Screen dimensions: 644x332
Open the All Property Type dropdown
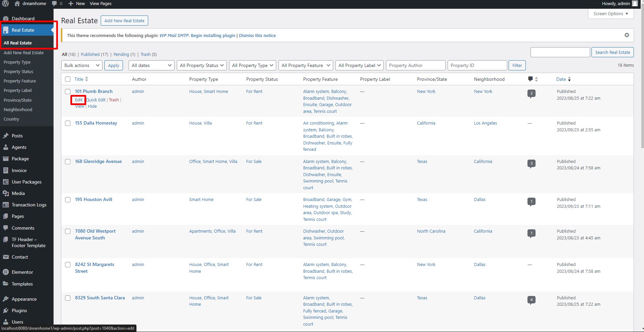253,65
